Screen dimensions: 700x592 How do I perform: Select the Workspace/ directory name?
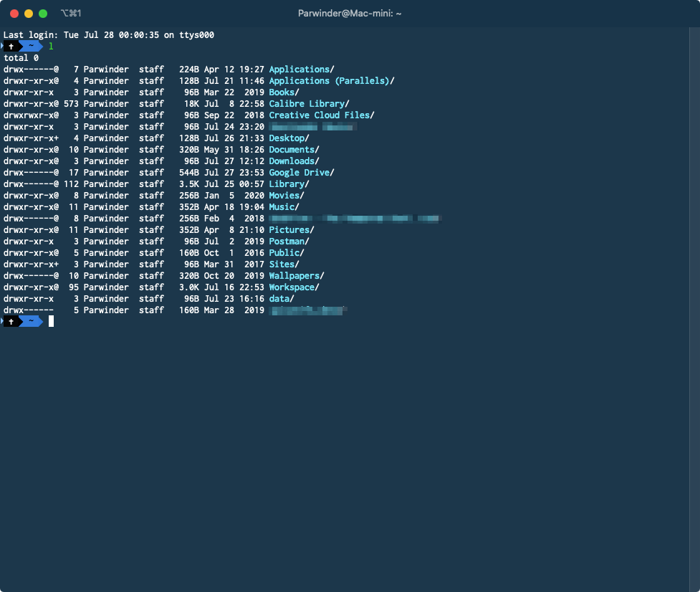294,287
